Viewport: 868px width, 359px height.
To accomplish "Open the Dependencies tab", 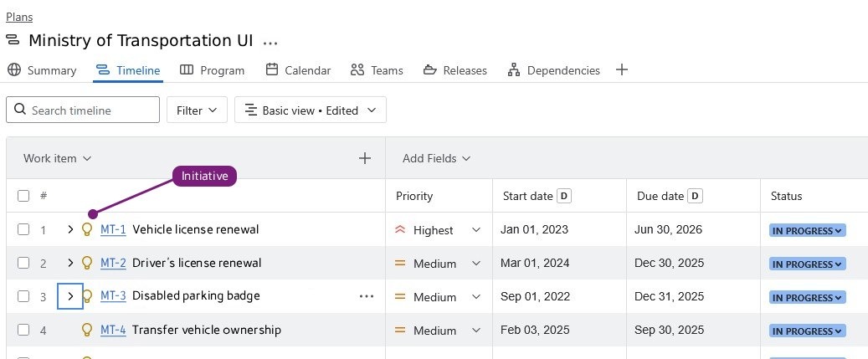I will point(553,70).
